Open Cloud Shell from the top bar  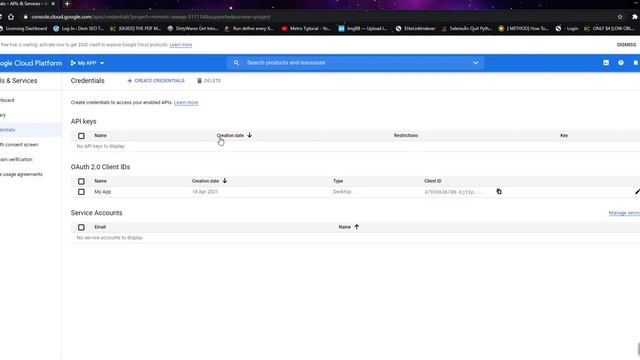pyautogui.click(x=606, y=63)
